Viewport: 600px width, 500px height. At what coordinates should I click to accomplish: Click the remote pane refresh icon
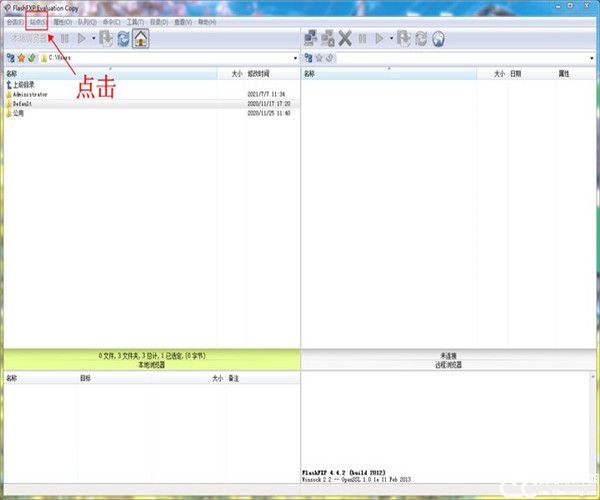(x=421, y=39)
